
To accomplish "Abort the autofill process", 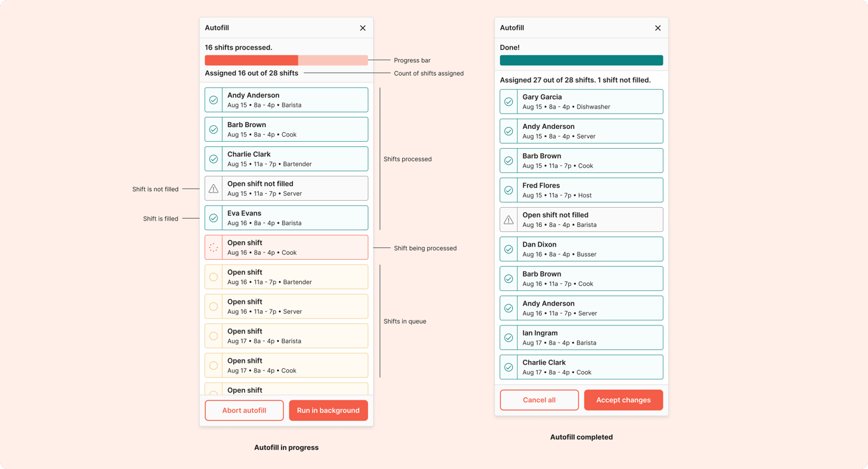I will [244, 411].
